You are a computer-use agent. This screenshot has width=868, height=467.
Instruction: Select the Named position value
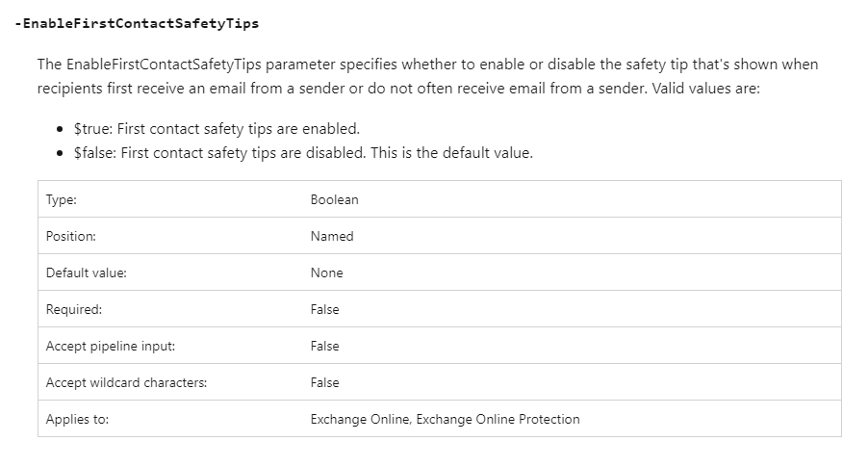pyautogui.click(x=332, y=236)
